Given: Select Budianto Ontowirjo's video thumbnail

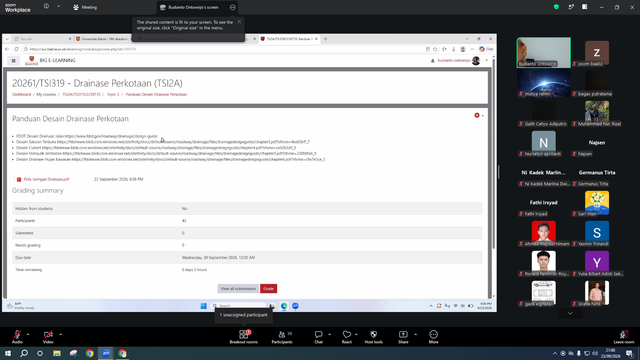Looking at the screenshot, I should pos(544,52).
